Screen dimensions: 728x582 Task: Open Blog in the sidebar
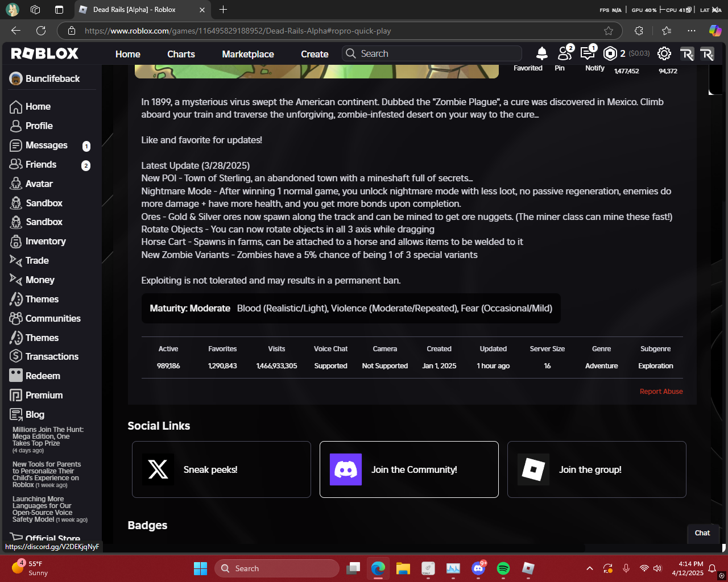35,414
